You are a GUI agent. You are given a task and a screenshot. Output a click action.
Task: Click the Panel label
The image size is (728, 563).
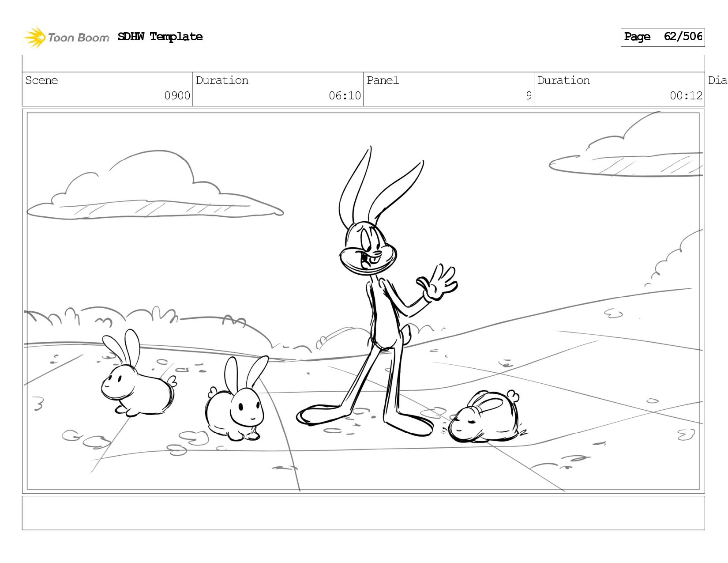pyautogui.click(x=383, y=80)
